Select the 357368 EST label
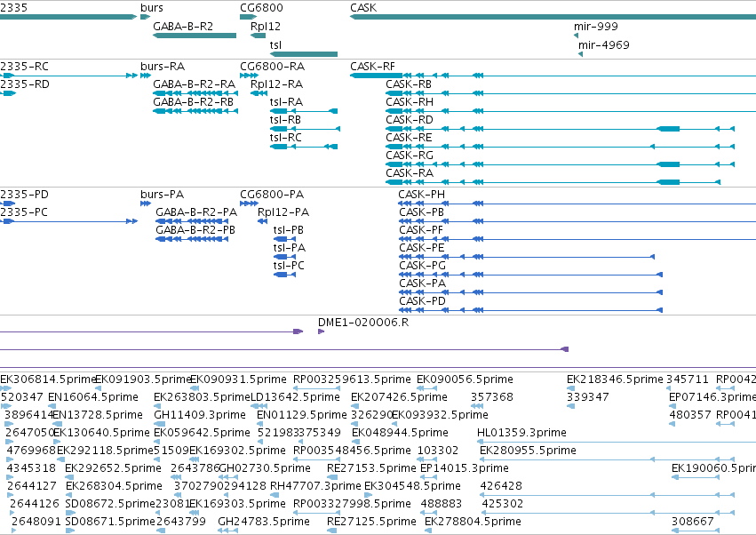 [x=492, y=397]
